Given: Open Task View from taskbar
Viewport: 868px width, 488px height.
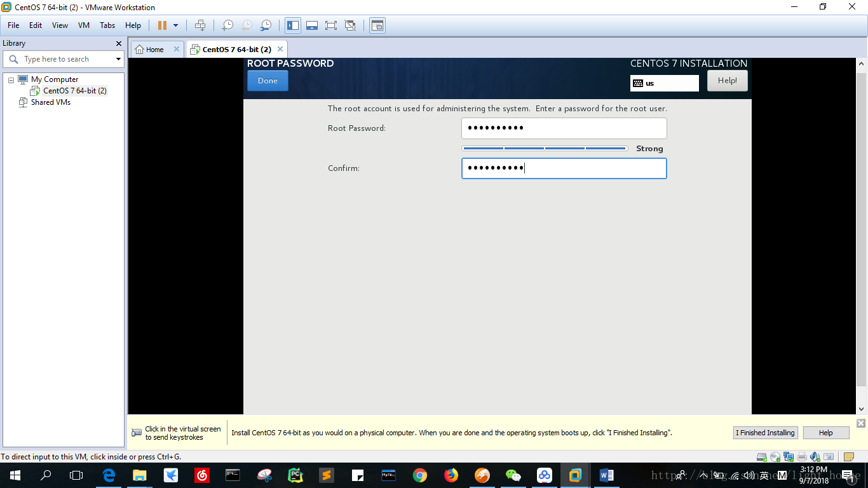Looking at the screenshot, I should click(76, 475).
